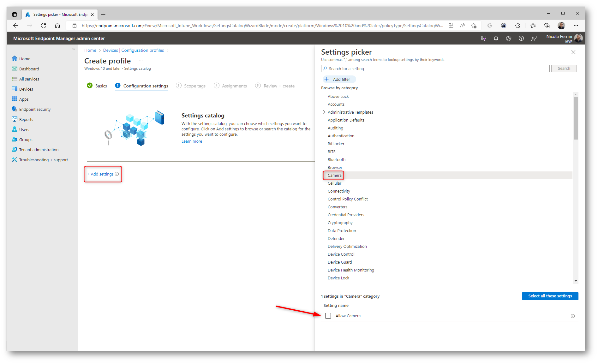Viewport: 598px width, 364px height.
Task: Open the Feedback icon in the header
Action: pyautogui.click(x=534, y=38)
